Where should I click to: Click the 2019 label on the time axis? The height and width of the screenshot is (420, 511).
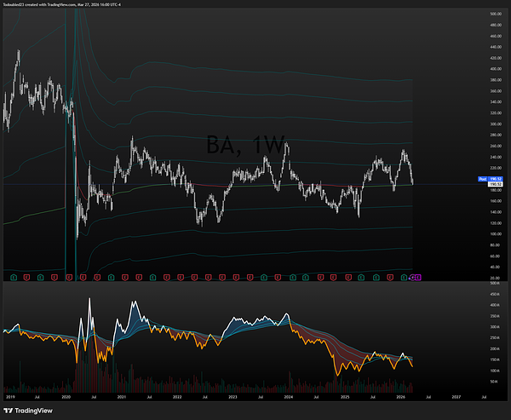pyautogui.click(x=10, y=396)
